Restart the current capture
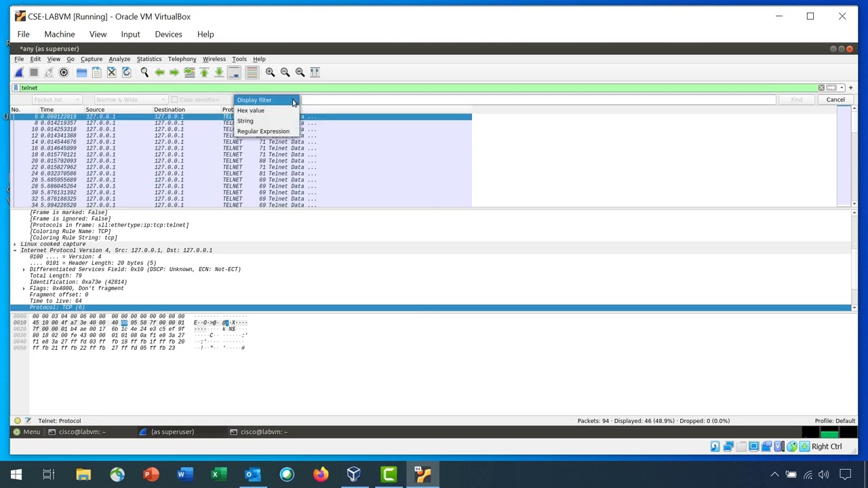Viewport: 868px width, 488px height. tap(49, 72)
